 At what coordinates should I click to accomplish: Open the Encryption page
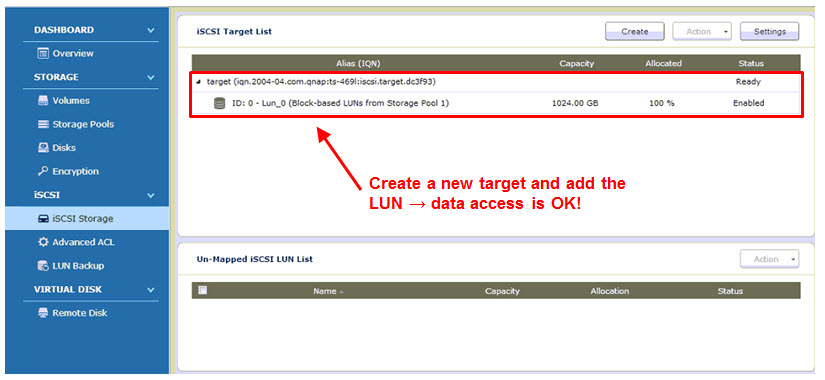(75, 171)
